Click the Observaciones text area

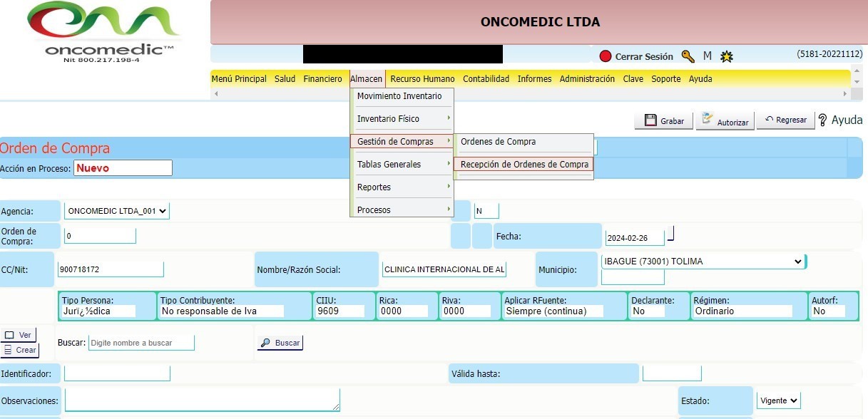pyautogui.click(x=202, y=400)
